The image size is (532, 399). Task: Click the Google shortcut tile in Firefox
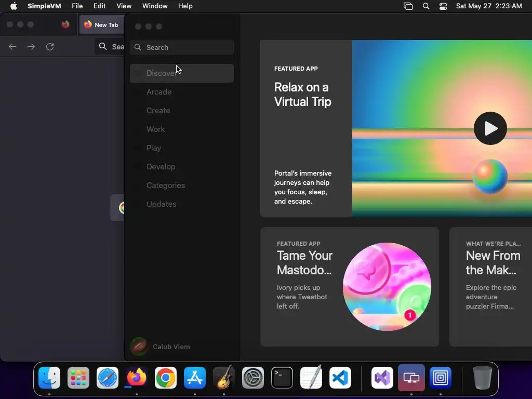[118, 208]
